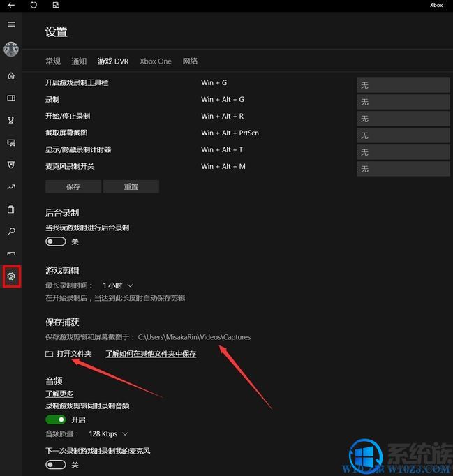Image resolution: width=453 pixels, height=476 pixels.
Task: Switch to the 通知 tab
Action: tap(79, 61)
